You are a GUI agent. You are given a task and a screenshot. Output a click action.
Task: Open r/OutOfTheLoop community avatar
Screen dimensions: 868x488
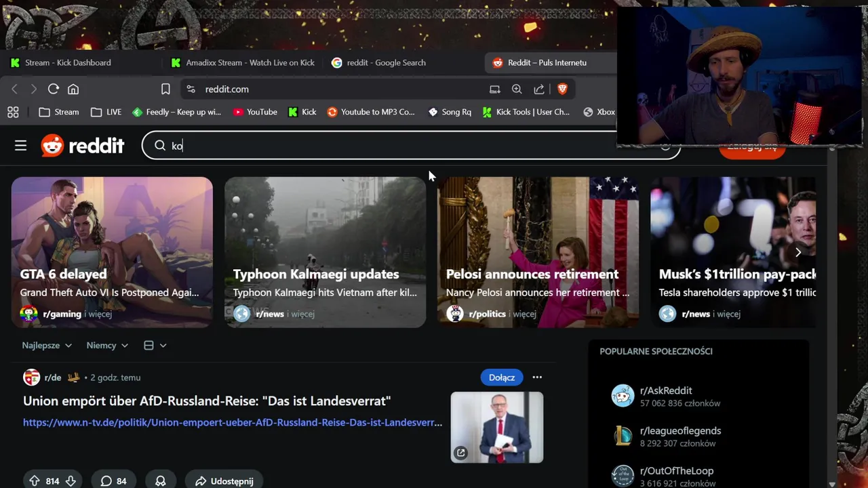pyautogui.click(x=623, y=476)
